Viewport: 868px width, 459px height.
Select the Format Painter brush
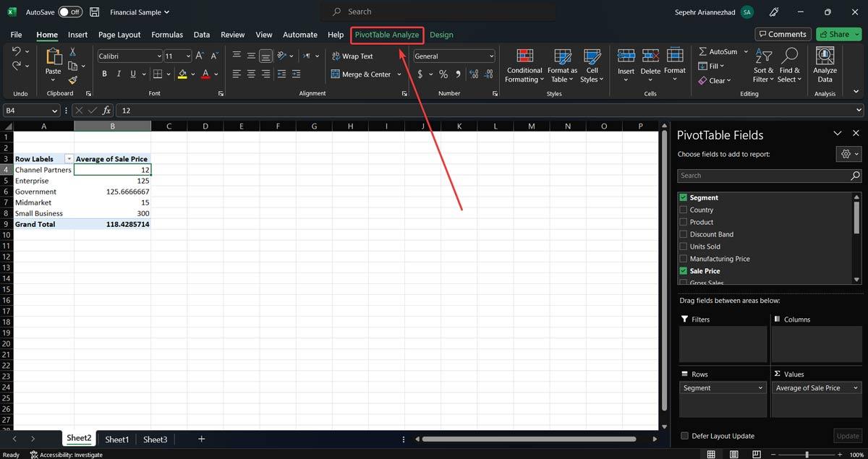[x=72, y=80]
